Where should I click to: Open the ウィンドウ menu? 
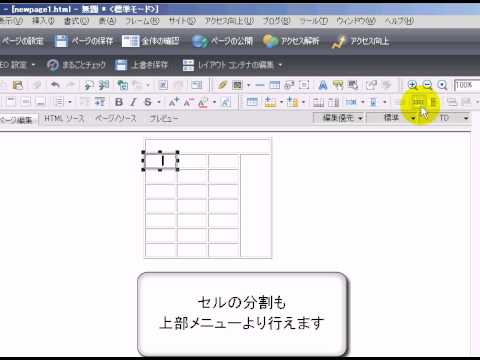click(356, 21)
